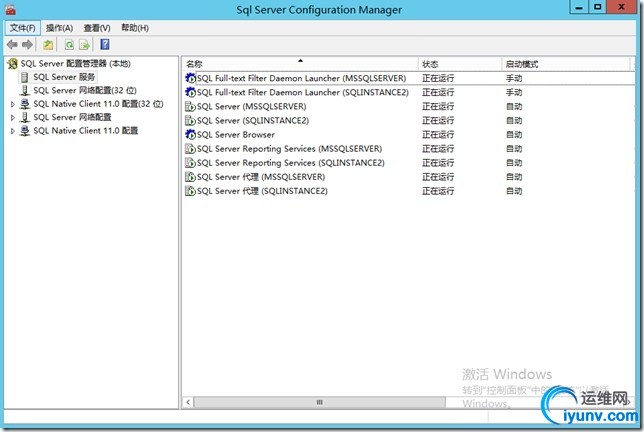Select SQL Server Reporting Services (SQLINSTANCE2) name
The image size is (644, 432).
click(291, 163)
